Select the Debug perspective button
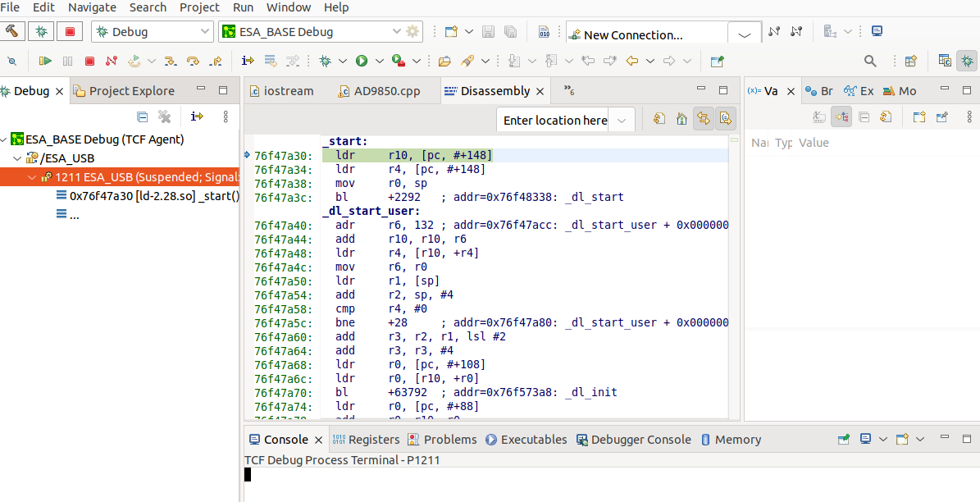The width and height of the screenshot is (980, 502). [966, 61]
